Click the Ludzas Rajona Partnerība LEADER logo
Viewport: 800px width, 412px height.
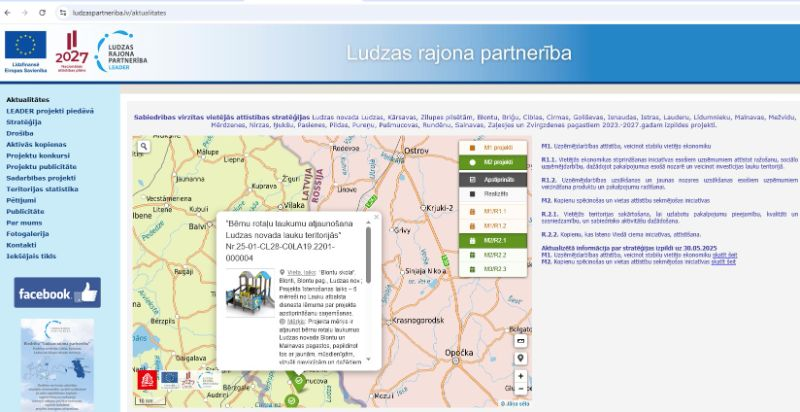130,54
